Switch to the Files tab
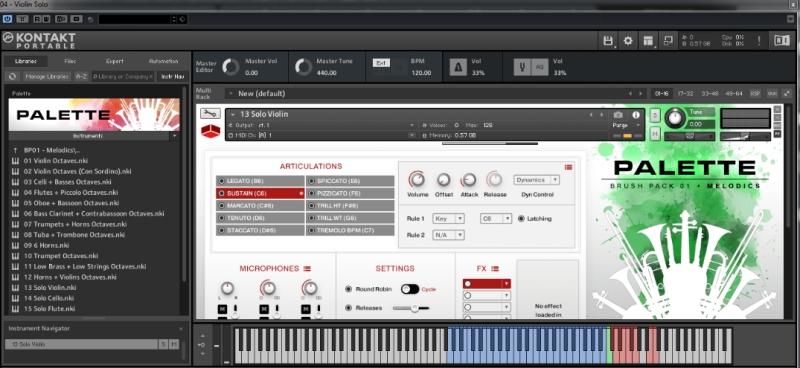This screenshot has width=800, height=368. click(x=70, y=61)
